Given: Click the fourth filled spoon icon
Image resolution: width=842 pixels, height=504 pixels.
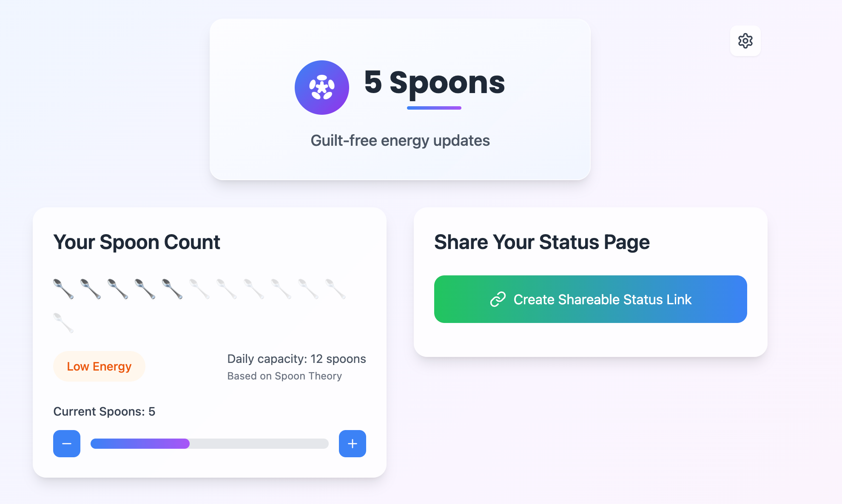Looking at the screenshot, I should tap(145, 289).
